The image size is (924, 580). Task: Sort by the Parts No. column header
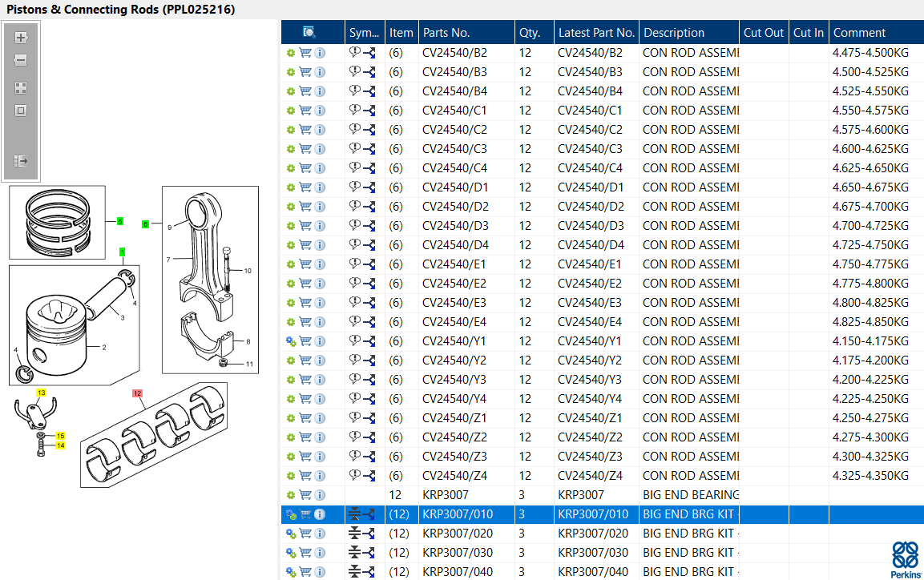[x=446, y=32]
